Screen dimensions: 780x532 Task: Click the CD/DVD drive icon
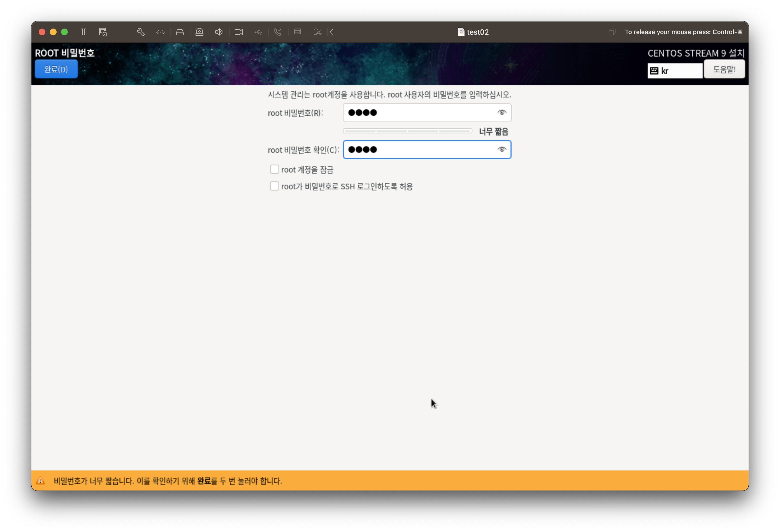pos(199,32)
